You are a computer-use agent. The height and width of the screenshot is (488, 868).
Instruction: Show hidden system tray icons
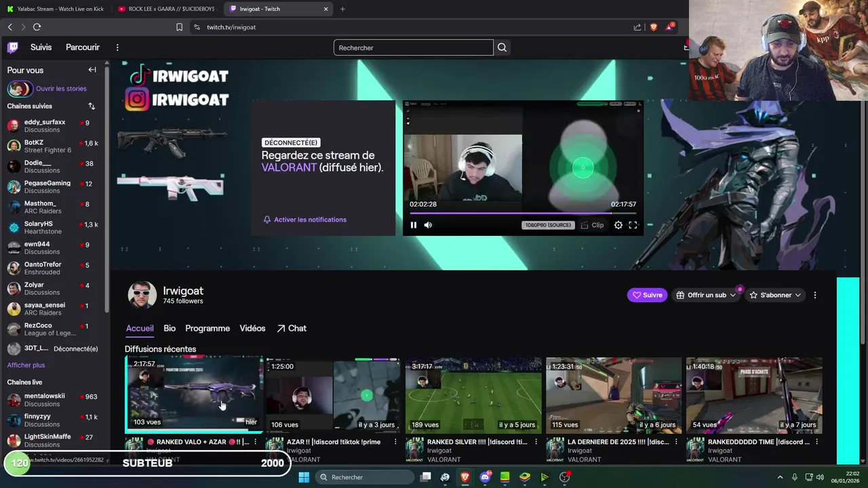tap(780, 477)
